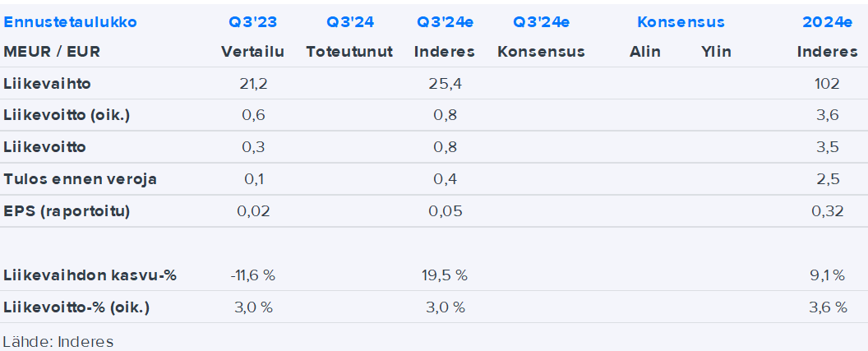
Task: Select the -11,6 % growth cell
Action: click(253, 275)
